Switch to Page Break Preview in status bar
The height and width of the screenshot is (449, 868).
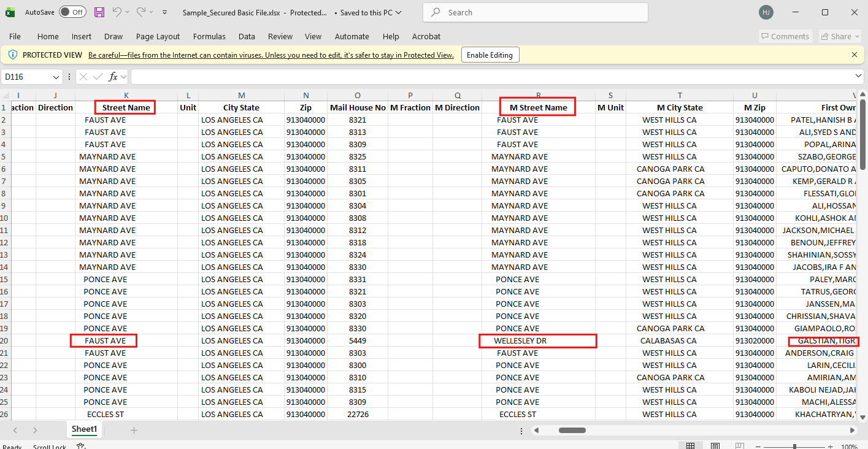(740, 446)
